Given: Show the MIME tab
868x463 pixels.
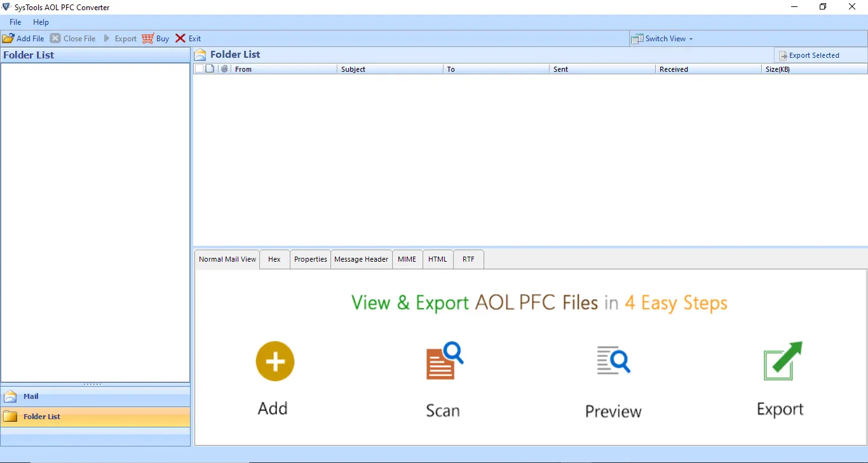Looking at the screenshot, I should pyautogui.click(x=407, y=259).
